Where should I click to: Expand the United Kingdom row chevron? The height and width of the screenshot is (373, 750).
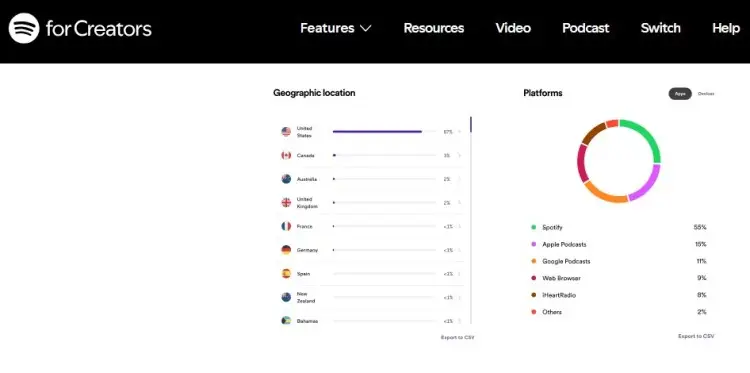(x=459, y=203)
